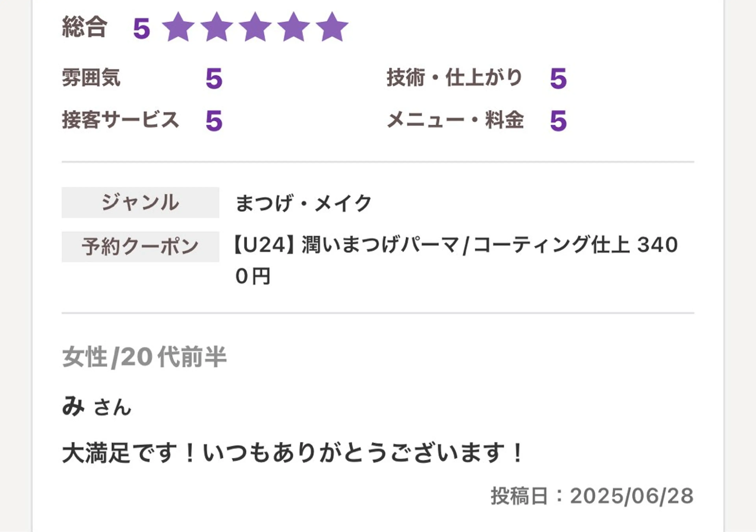756x532 pixels.
Task: Open the まつげ・メイク genre text
Action: 304,203
